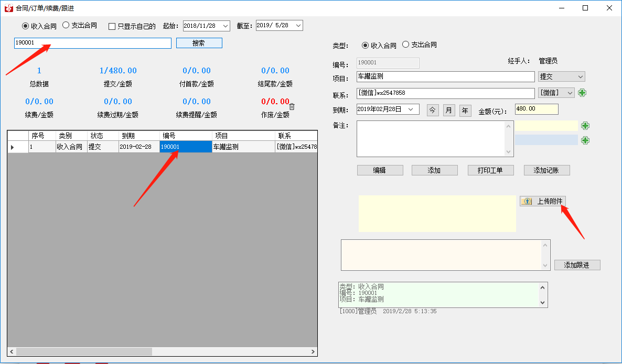
Task: Click the 打印工单 button
Action: 490,170
